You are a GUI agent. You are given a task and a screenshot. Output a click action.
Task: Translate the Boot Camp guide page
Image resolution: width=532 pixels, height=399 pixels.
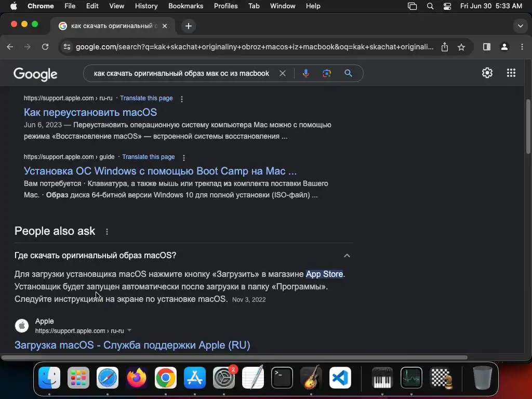tap(148, 157)
